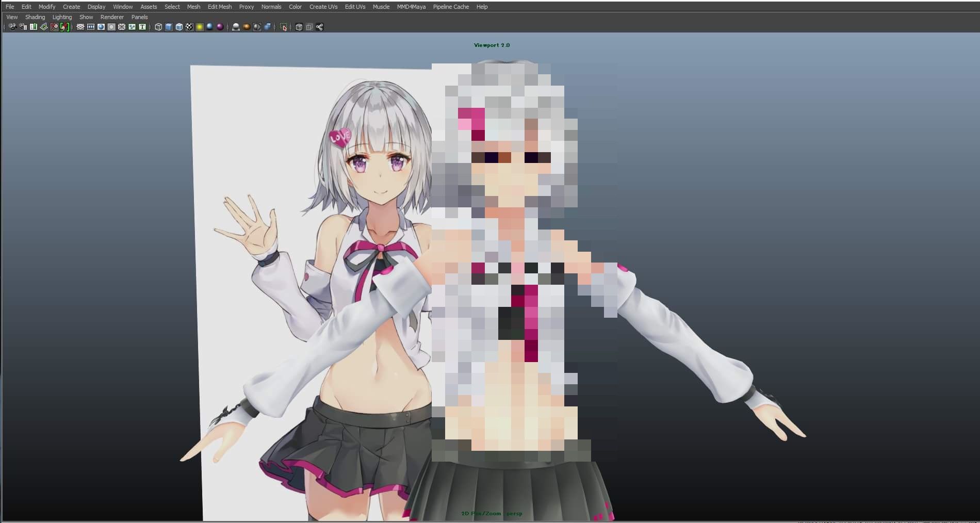Toggle the Grid display icon
This screenshot has width=980, height=523.
[80, 27]
